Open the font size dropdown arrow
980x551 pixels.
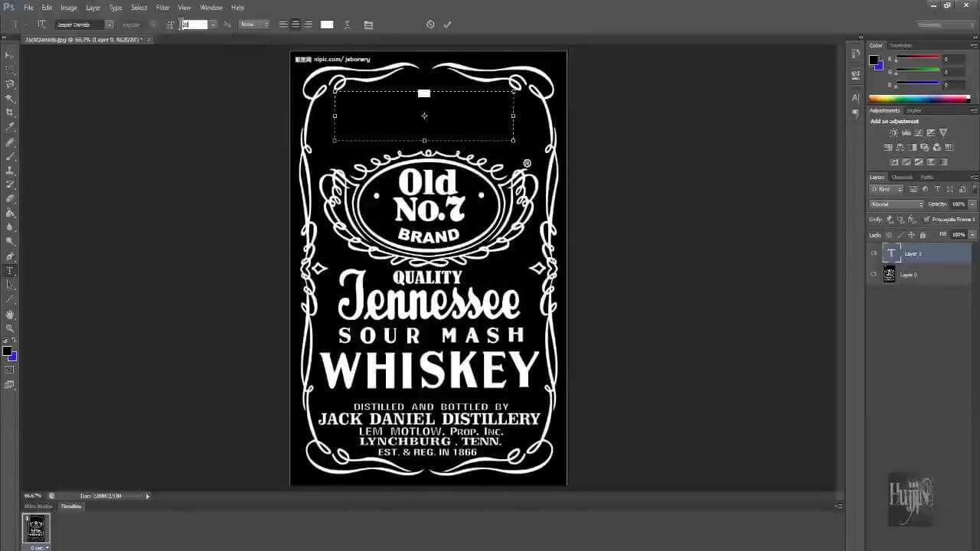(214, 24)
